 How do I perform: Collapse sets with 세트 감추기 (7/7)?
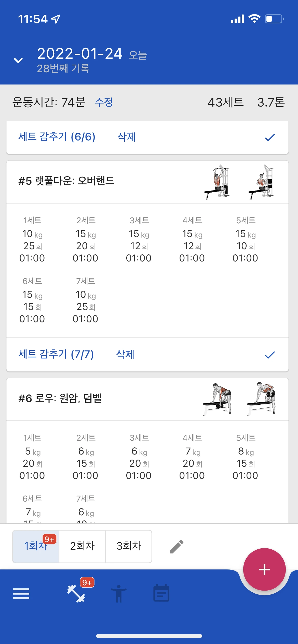[x=56, y=354]
